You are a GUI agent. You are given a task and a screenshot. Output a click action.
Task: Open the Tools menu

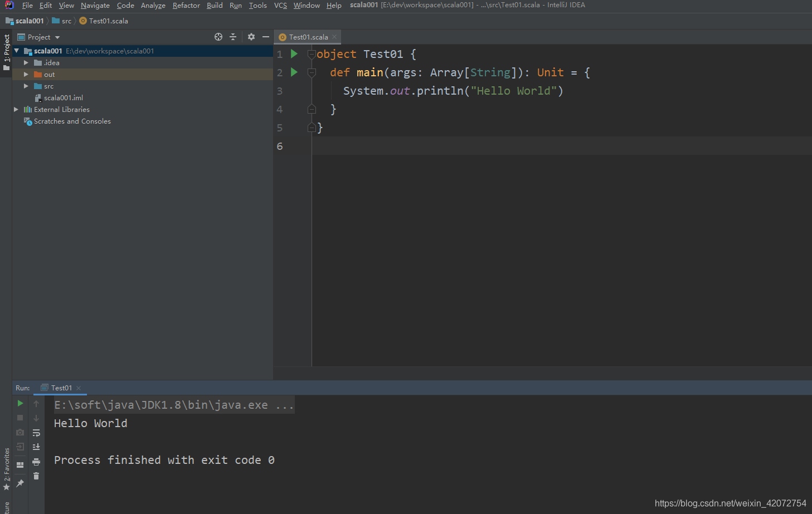click(x=258, y=6)
